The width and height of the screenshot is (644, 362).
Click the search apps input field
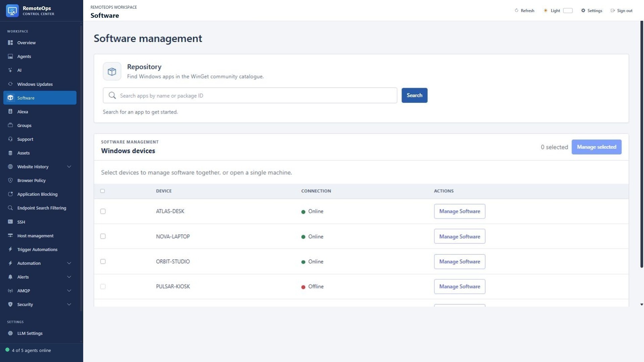(250, 96)
